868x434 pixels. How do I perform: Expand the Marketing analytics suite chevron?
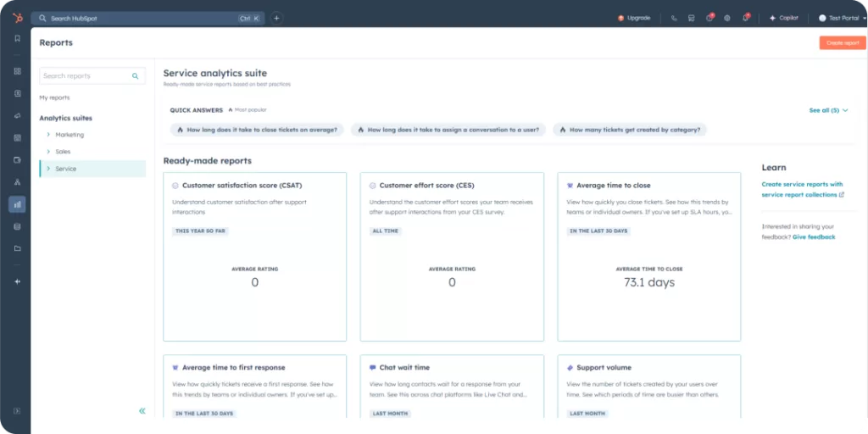point(48,135)
